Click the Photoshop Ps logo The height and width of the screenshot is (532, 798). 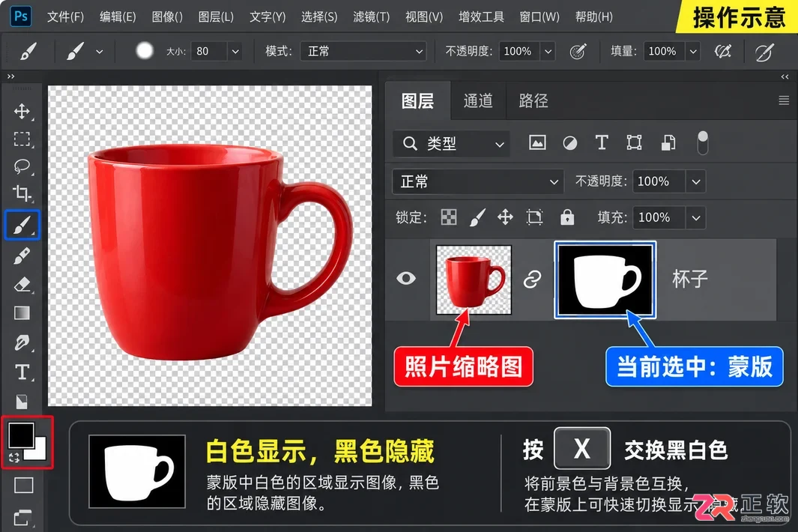coord(21,16)
